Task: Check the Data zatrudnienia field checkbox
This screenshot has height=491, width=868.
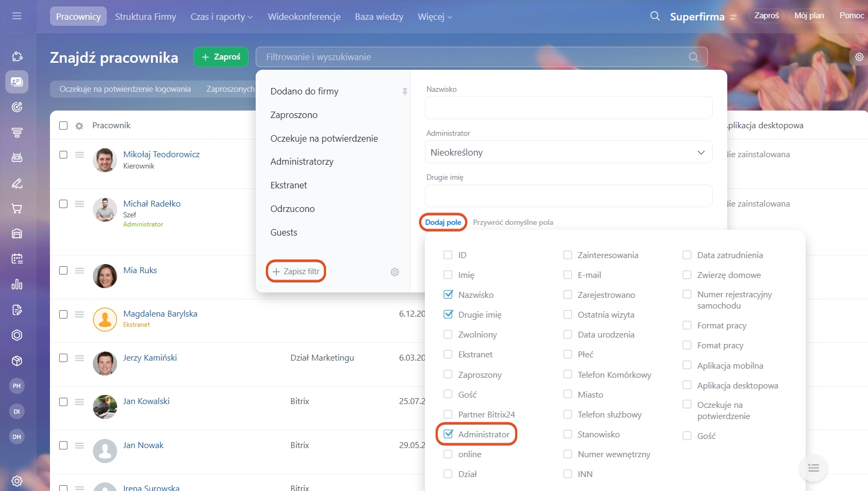Action: (687, 255)
